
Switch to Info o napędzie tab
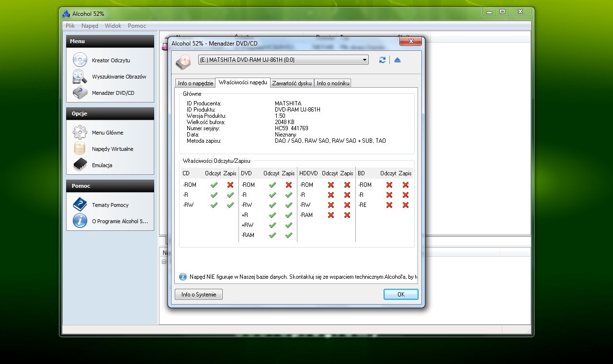(x=195, y=83)
